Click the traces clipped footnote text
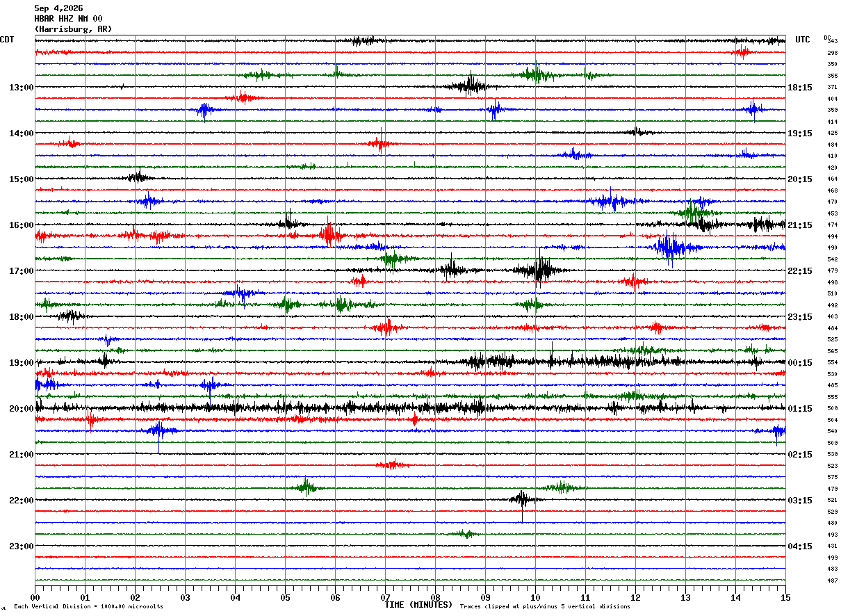The width and height of the screenshot is (841, 616). (545, 607)
